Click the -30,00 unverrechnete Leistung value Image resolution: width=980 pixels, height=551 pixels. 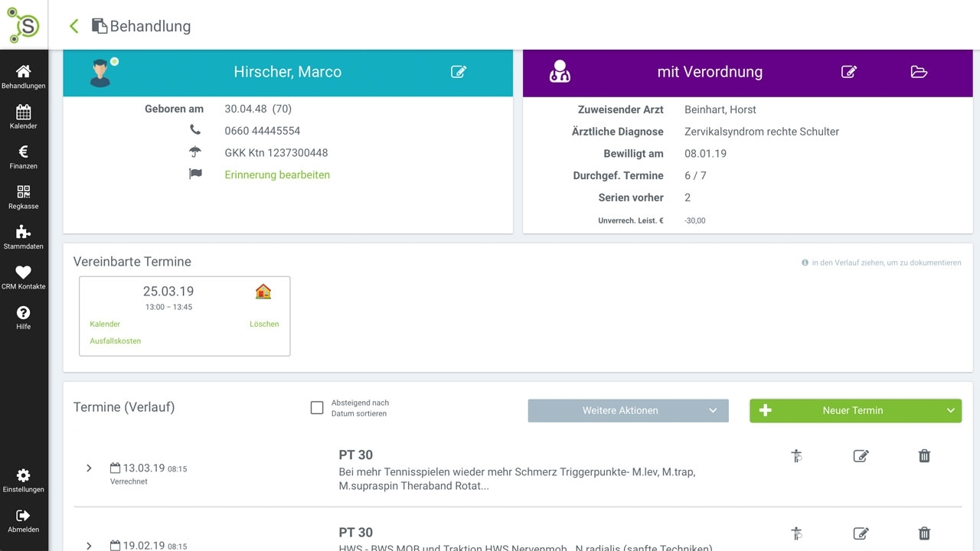[x=695, y=220]
